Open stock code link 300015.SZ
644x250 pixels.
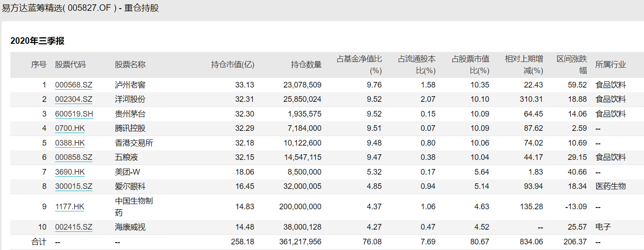point(73,186)
